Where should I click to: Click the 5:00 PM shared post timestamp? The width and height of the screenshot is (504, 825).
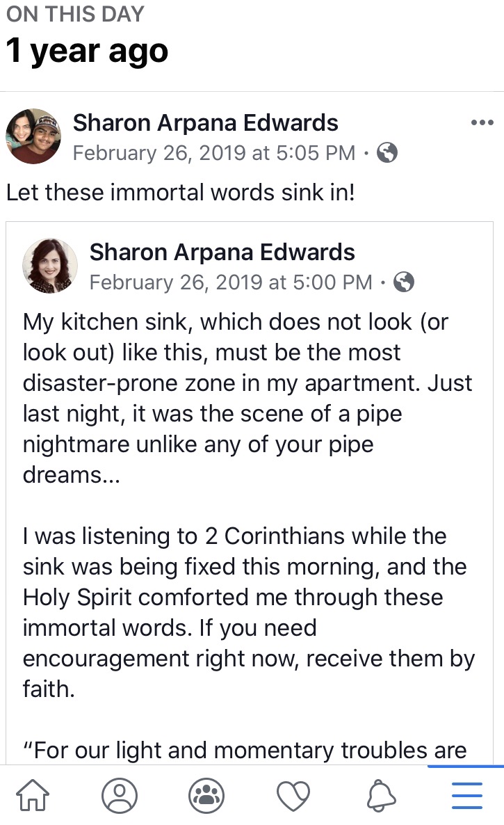231,282
